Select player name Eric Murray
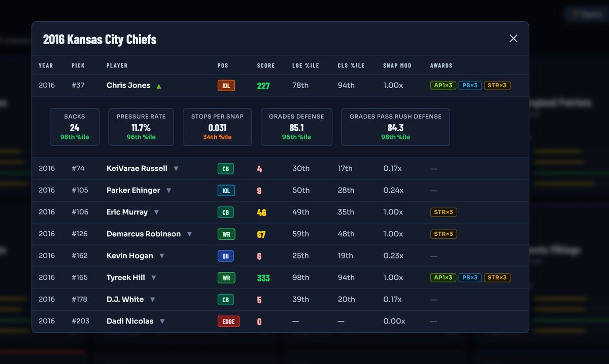The image size is (609, 364). point(127,212)
